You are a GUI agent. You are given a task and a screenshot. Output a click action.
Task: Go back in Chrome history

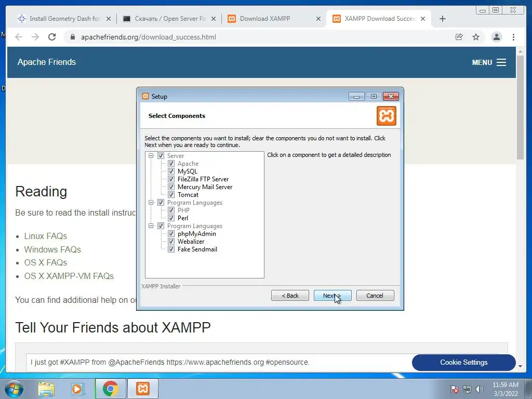[x=19, y=37]
